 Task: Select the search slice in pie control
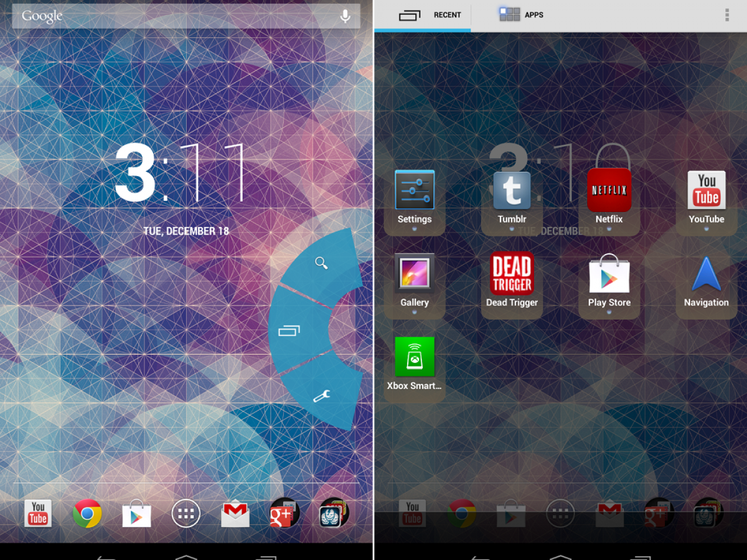click(x=321, y=263)
